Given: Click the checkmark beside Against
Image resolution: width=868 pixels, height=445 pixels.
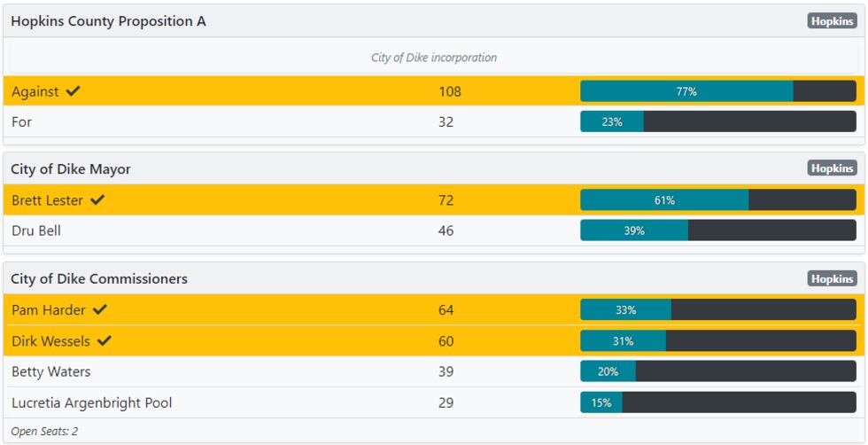Looking at the screenshot, I should click(x=73, y=91).
